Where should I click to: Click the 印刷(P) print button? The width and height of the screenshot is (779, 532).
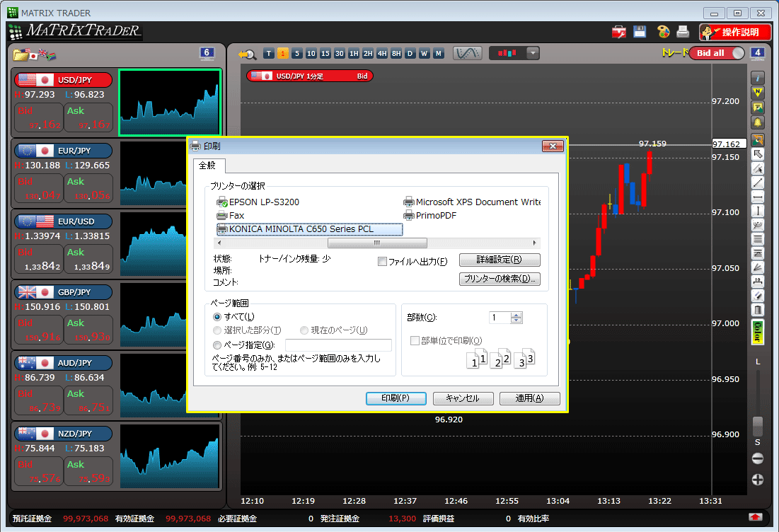(396, 398)
